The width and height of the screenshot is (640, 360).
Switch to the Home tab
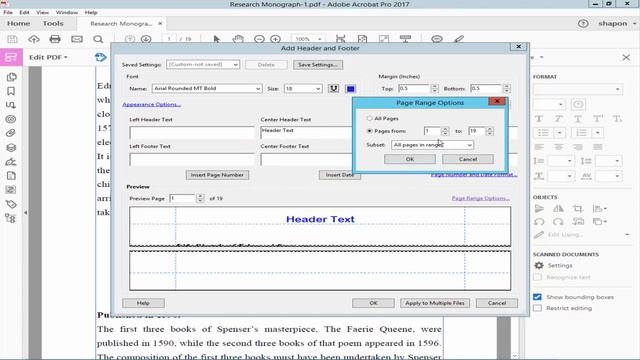click(x=19, y=24)
